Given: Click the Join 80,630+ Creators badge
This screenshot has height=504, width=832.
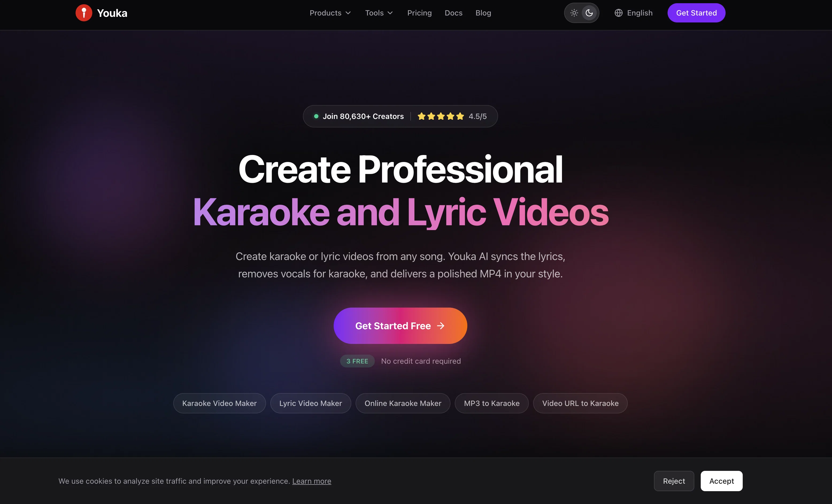Looking at the screenshot, I should tap(400, 116).
